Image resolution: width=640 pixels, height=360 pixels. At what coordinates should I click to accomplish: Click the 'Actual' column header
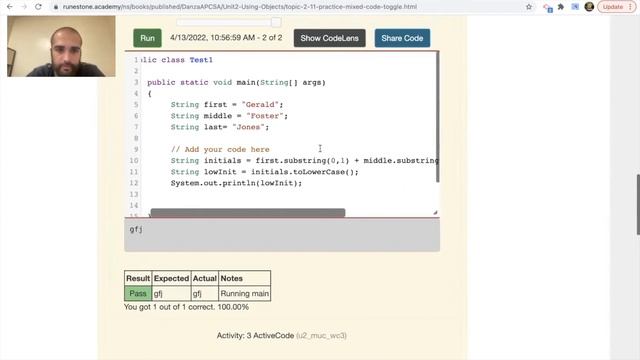click(x=204, y=278)
